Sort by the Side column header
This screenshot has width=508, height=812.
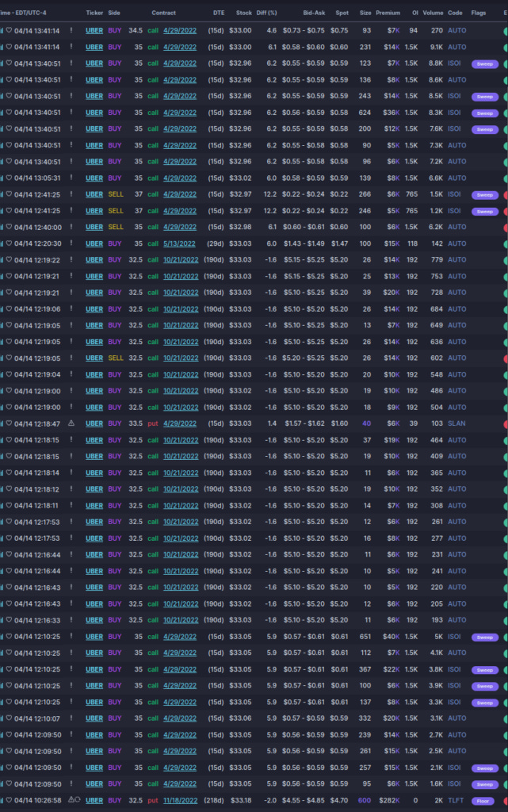114,13
